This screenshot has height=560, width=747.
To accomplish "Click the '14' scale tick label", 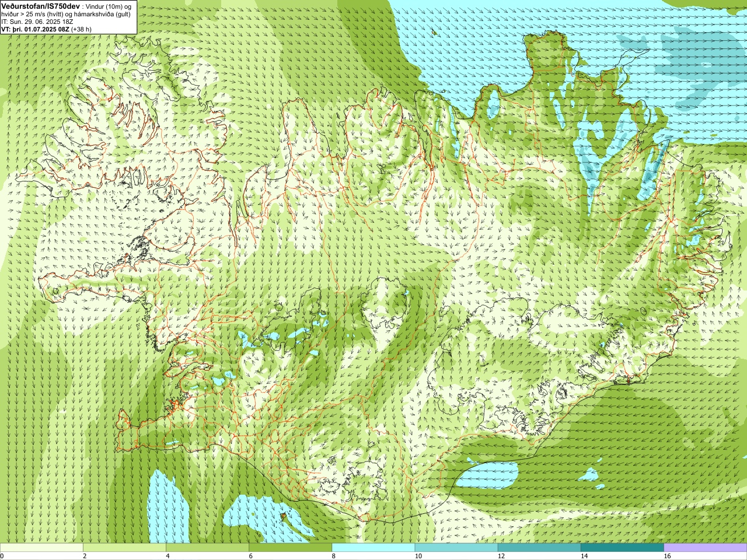I will (584, 556).
